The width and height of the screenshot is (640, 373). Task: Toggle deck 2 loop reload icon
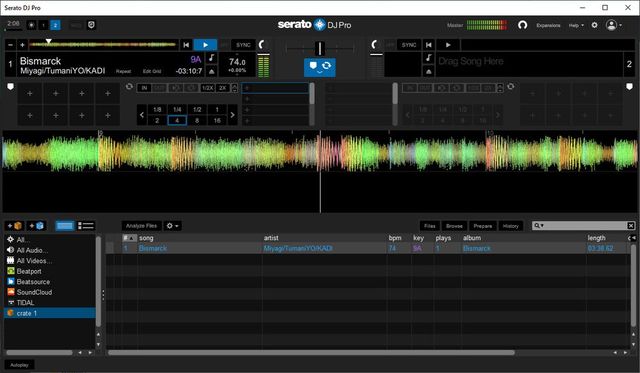tap(511, 87)
